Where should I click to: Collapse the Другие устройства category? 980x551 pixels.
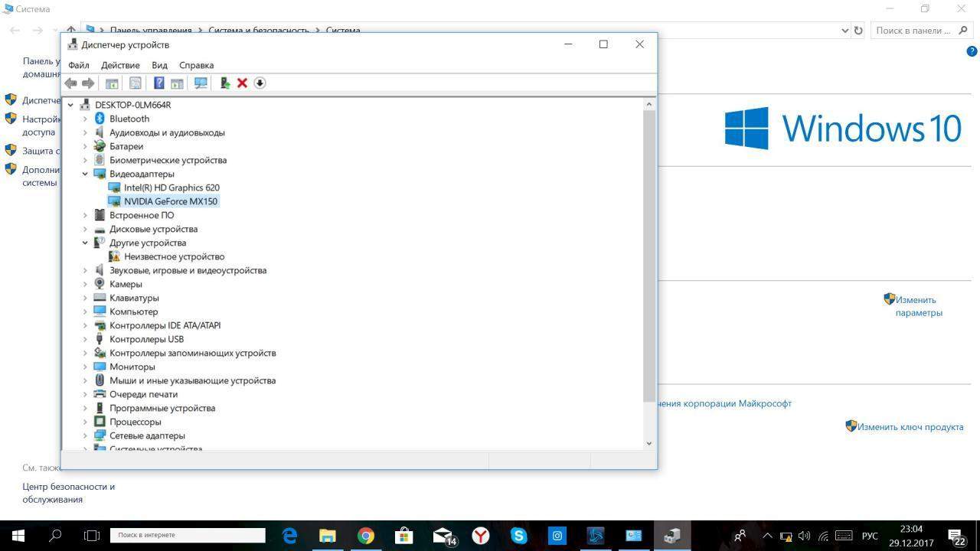85,243
